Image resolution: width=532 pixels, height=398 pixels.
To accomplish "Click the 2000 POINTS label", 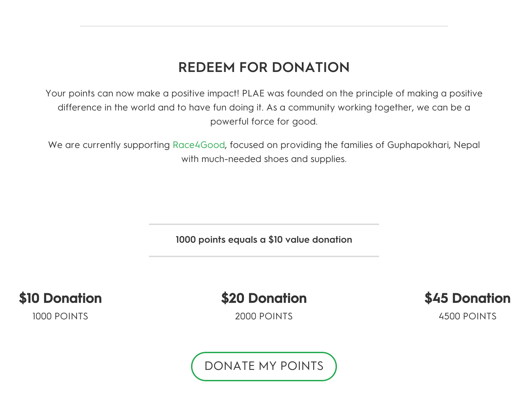I will [x=264, y=316].
